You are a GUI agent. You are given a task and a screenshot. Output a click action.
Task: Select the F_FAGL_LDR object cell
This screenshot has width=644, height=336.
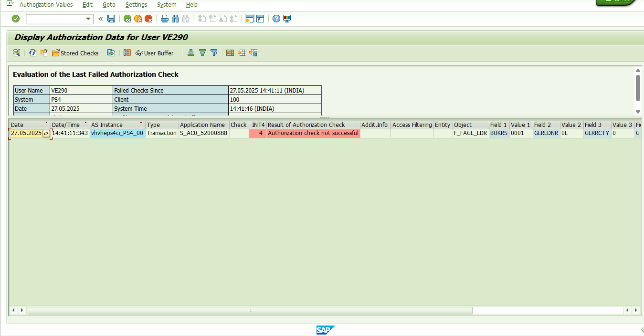point(470,133)
